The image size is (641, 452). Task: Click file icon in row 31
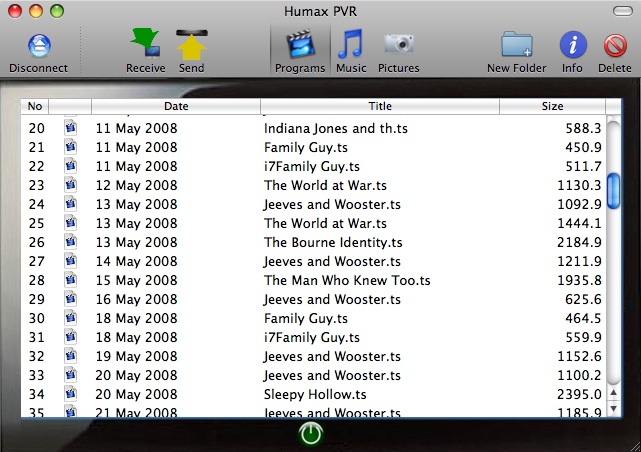(70, 337)
